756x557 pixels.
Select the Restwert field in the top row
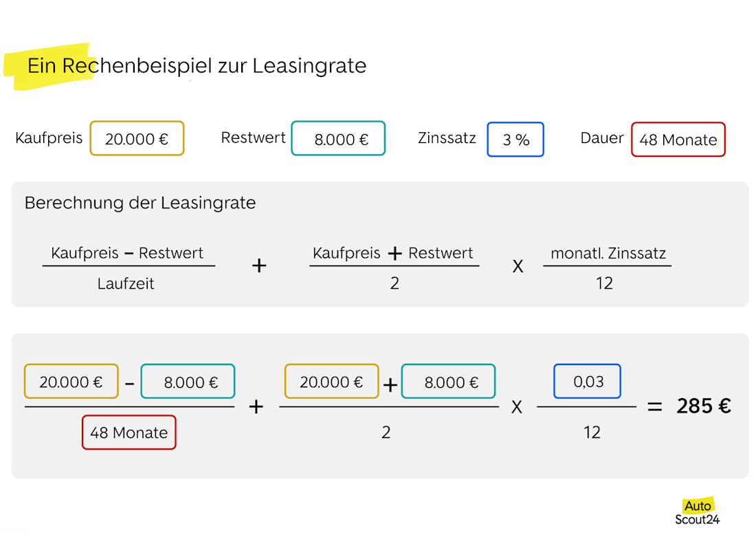click(338, 139)
